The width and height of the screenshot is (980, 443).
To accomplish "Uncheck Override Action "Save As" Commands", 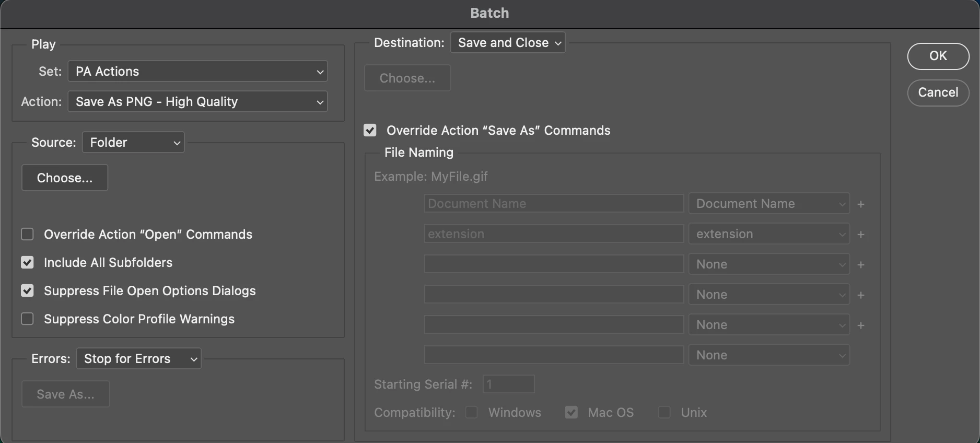I will pyautogui.click(x=370, y=130).
